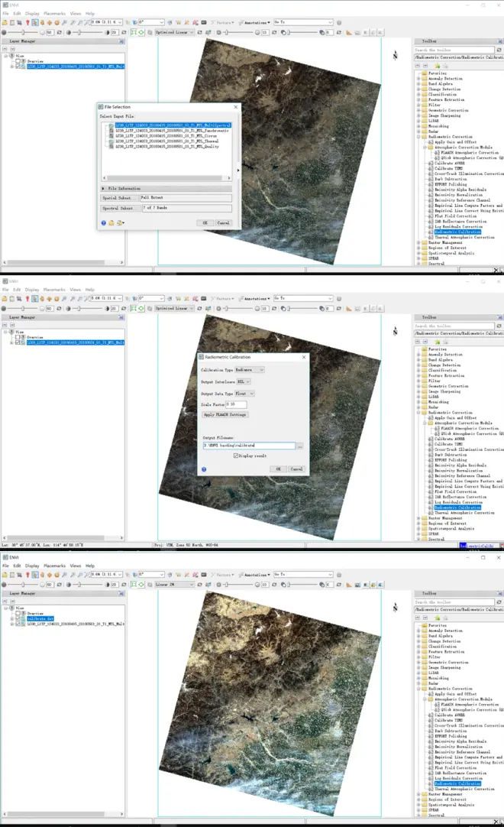Viewport: 504px width, 827px height.
Task: Click the contrast slider in top screenshot toolbar
Action: [x=87, y=32]
